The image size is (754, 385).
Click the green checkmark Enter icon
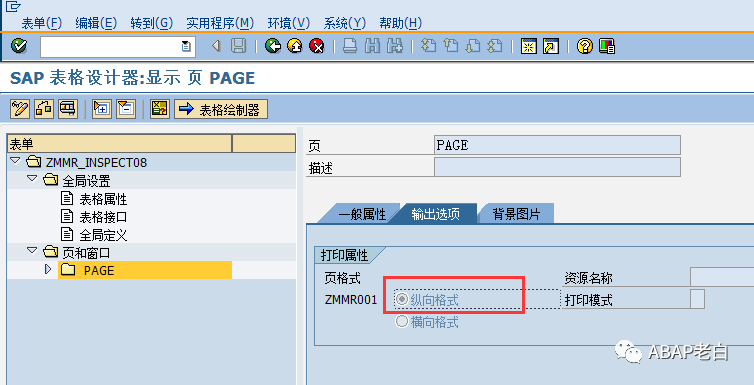point(18,46)
